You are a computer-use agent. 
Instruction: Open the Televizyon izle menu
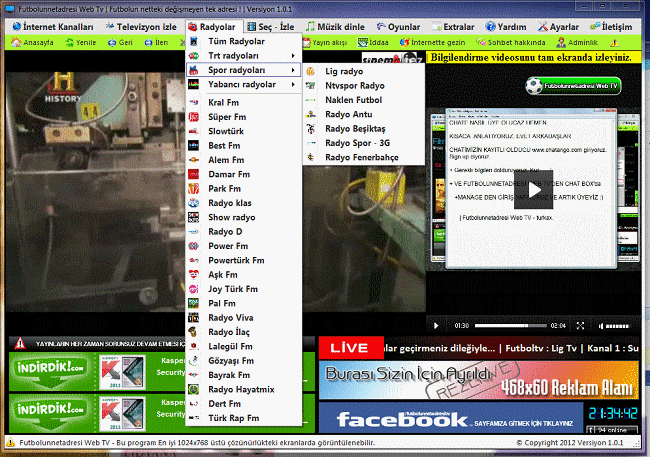[141, 27]
